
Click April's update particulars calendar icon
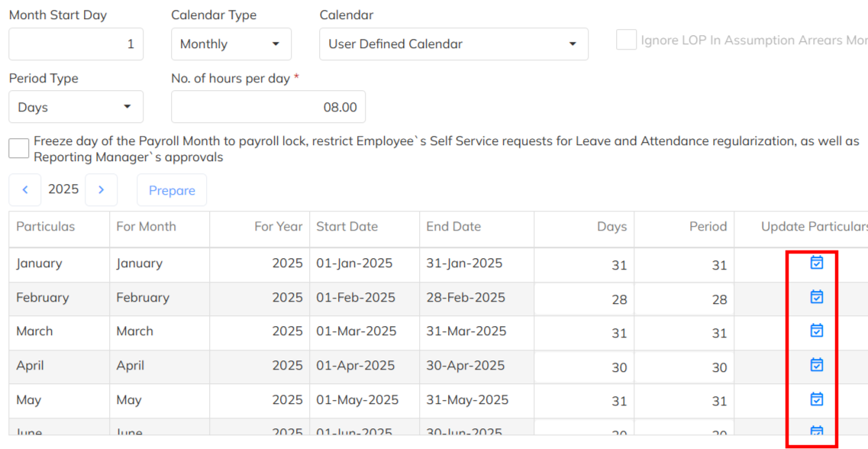click(816, 365)
